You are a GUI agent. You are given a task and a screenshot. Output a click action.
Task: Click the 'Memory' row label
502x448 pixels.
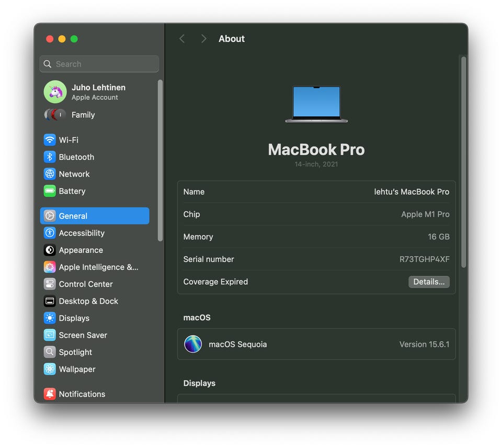[198, 237]
